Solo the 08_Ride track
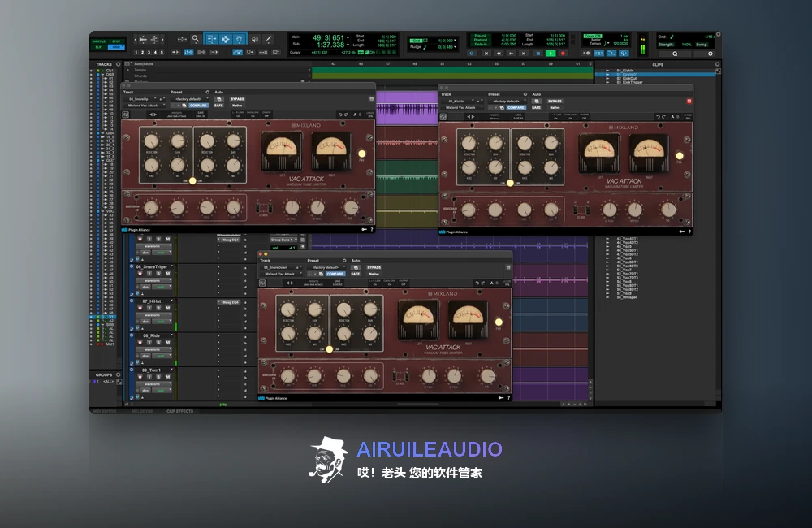Screen dimensions: 812x528 point(158,343)
